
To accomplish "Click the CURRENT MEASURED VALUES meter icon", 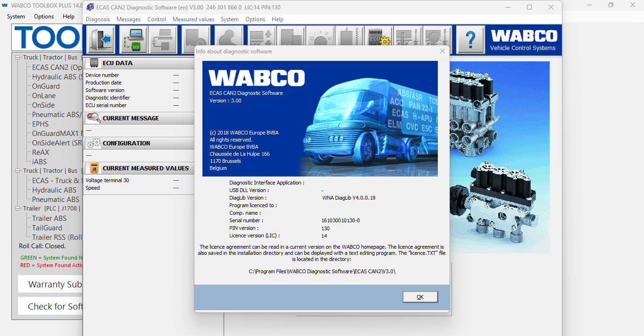I will tap(94, 168).
